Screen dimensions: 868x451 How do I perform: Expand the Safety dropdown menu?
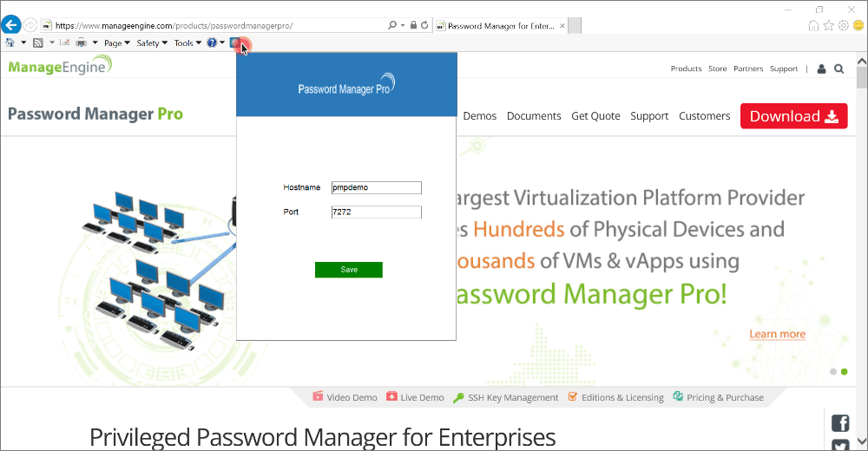click(152, 42)
